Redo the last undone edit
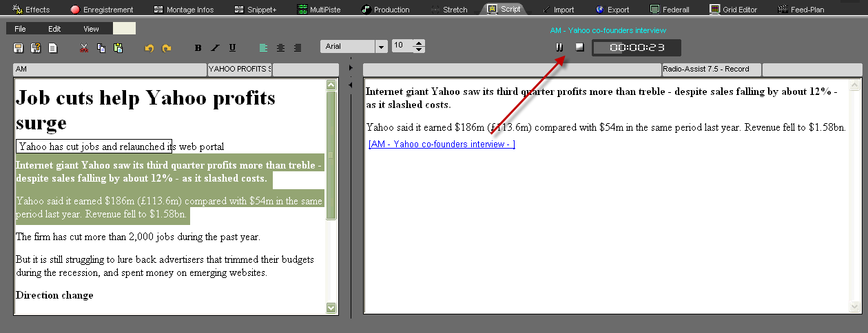Image resolution: width=868 pixels, height=333 pixels. pos(166,47)
